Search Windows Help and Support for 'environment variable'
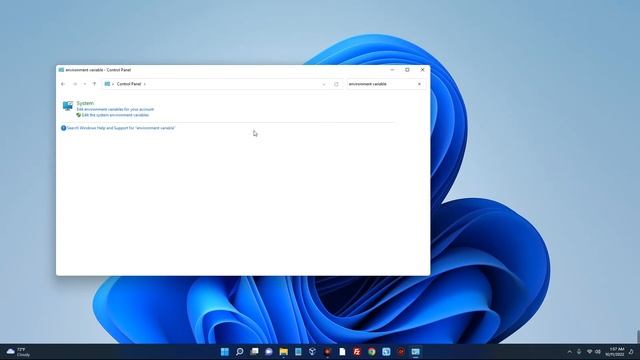The image size is (640, 360). [x=121, y=128]
